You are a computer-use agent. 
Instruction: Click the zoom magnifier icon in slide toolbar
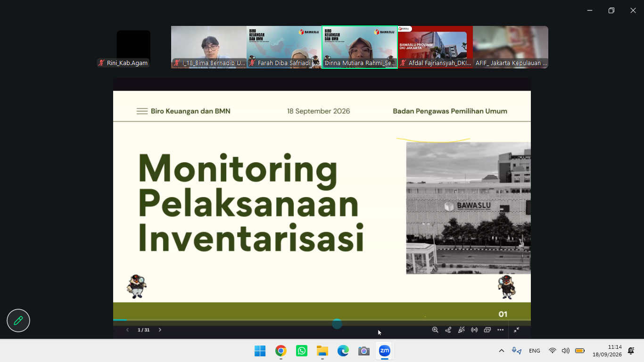click(435, 330)
